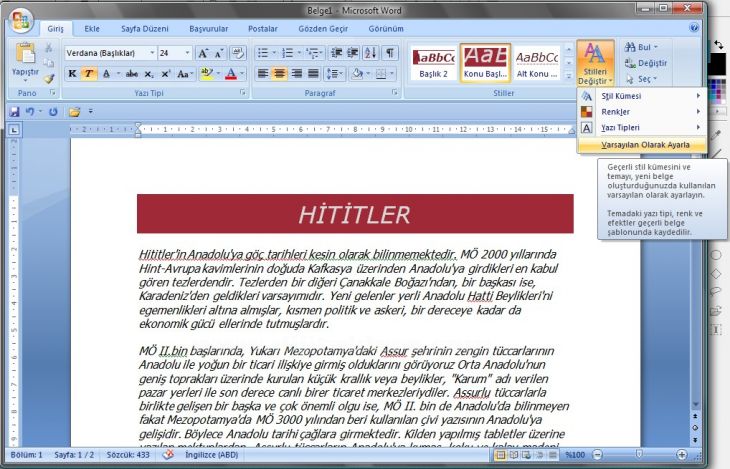This screenshot has height=469, width=730.
Task: Toggle Bold (K) formatting
Action: 72,74
